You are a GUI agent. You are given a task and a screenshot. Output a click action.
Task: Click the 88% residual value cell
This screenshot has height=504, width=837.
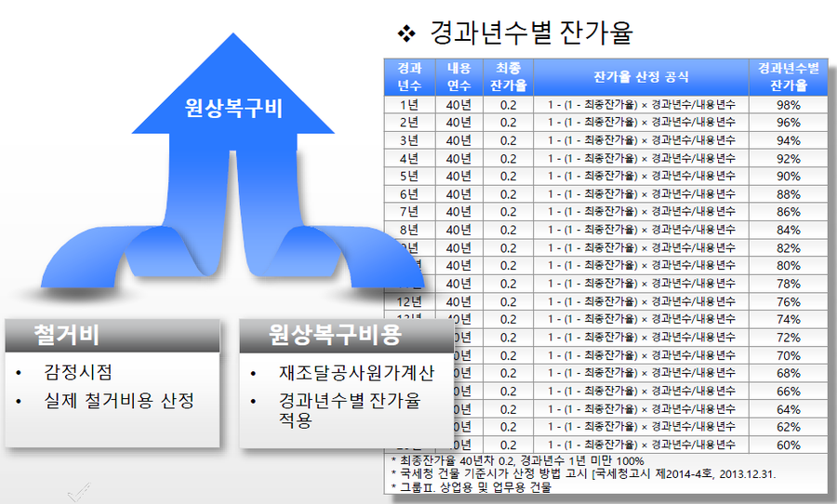pyautogui.click(x=789, y=194)
